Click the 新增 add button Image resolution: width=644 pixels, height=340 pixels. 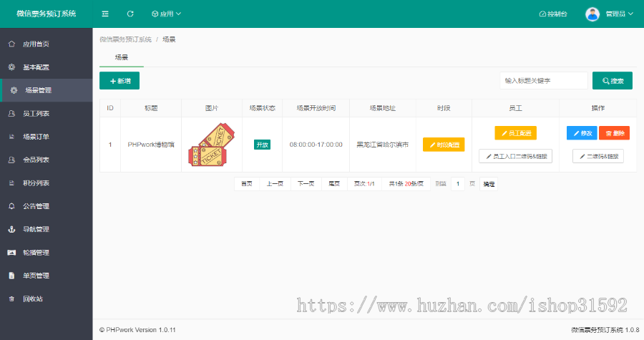119,80
